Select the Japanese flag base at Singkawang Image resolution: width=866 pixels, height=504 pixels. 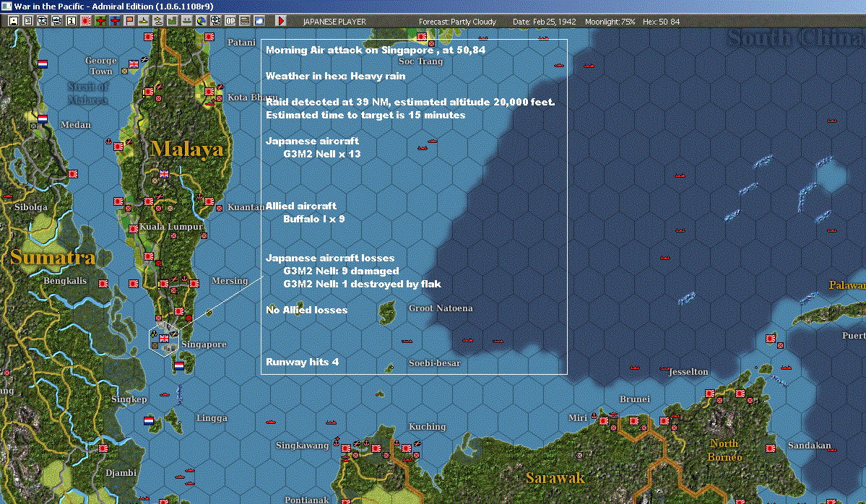(x=346, y=448)
